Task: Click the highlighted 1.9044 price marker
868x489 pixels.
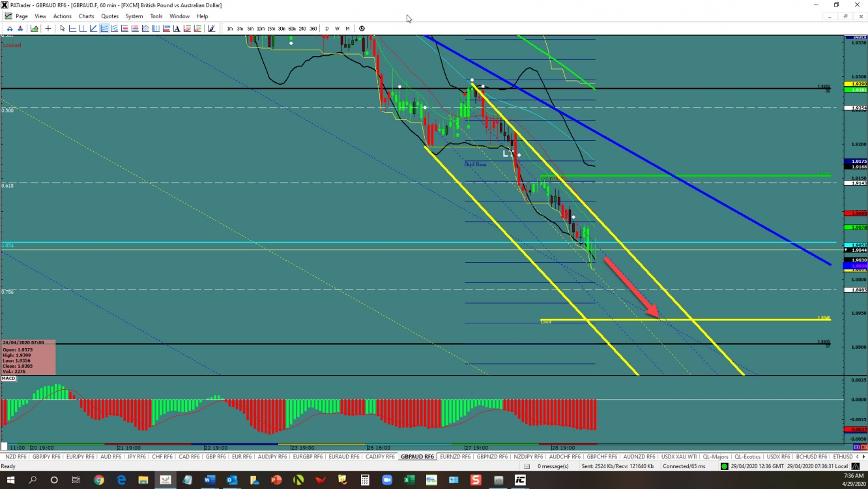Action: pos(854,250)
